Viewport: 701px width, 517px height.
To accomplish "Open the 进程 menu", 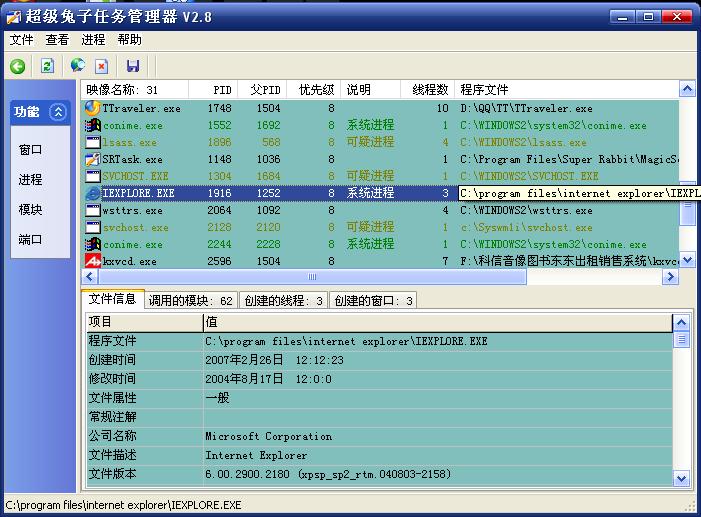I will tap(93, 40).
